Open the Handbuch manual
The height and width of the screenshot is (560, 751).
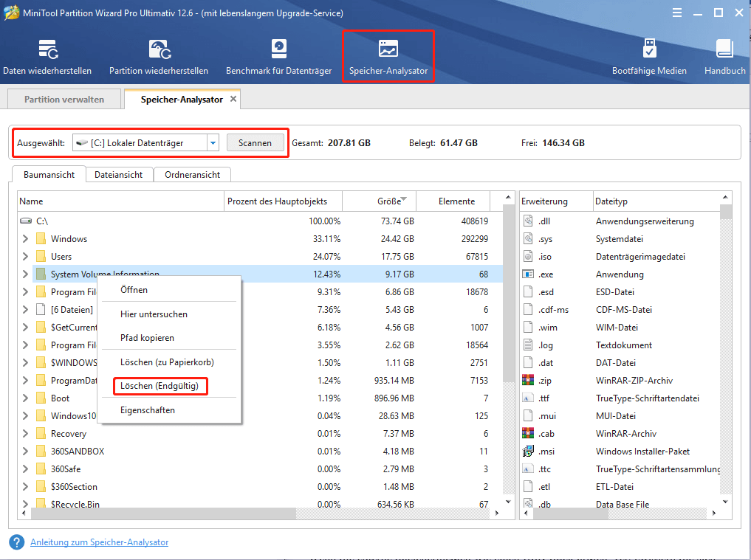click(x=724, y=58)
